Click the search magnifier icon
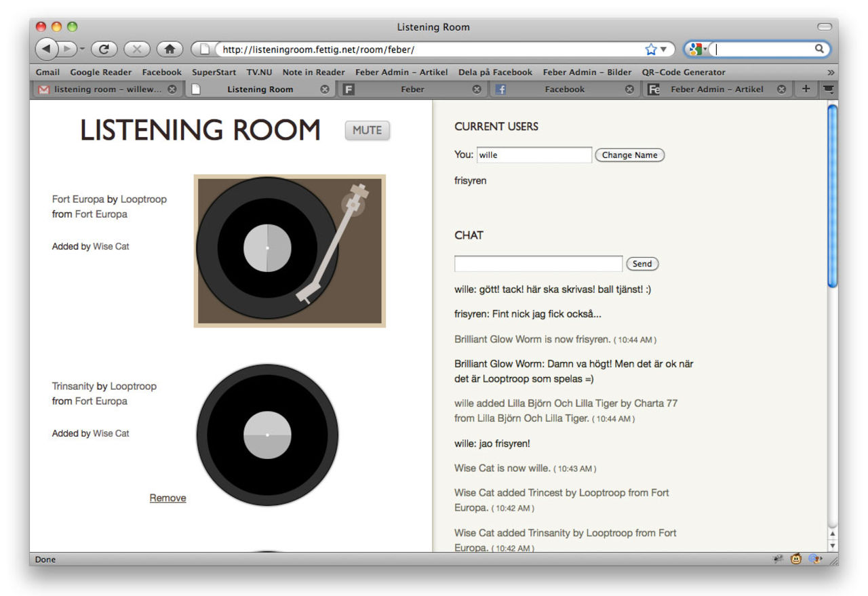This screenshot has width=868, height=596. click(x=819, y=49)
